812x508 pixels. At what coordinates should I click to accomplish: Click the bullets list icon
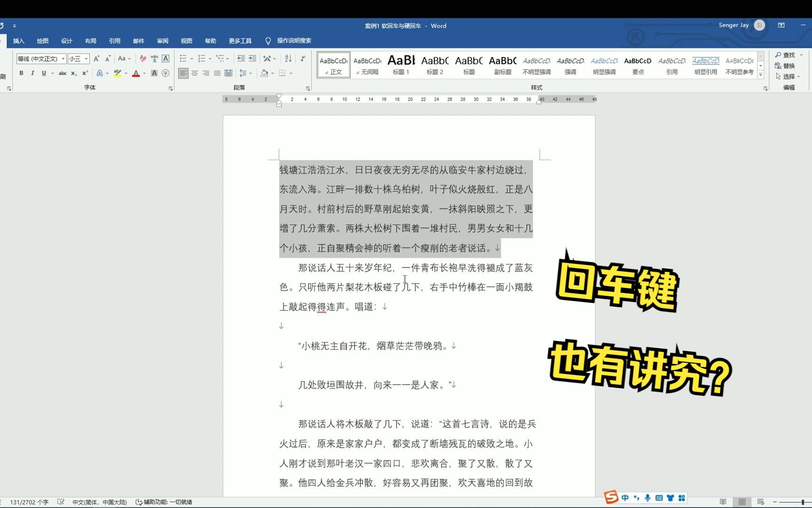point(183,59)
